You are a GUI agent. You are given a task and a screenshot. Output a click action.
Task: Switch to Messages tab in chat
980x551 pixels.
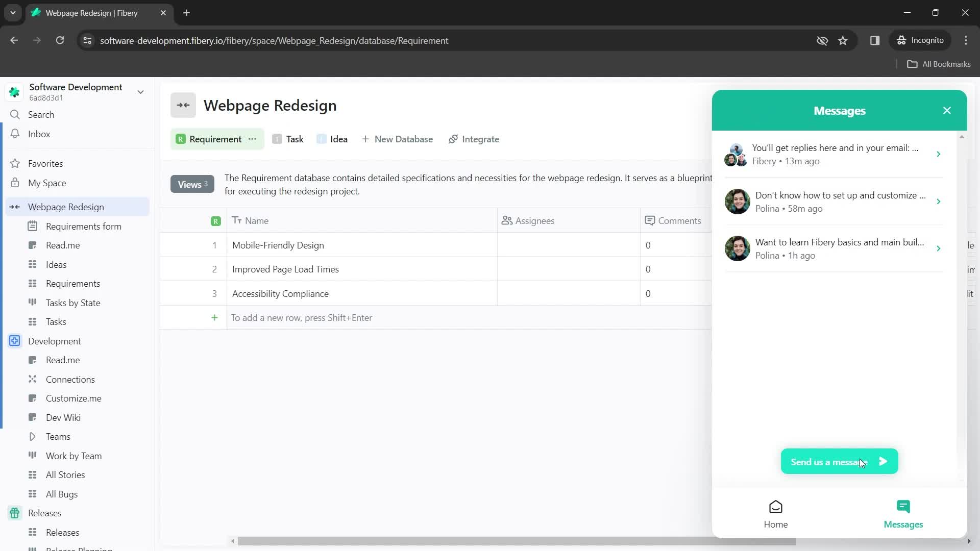click(903, 514)
